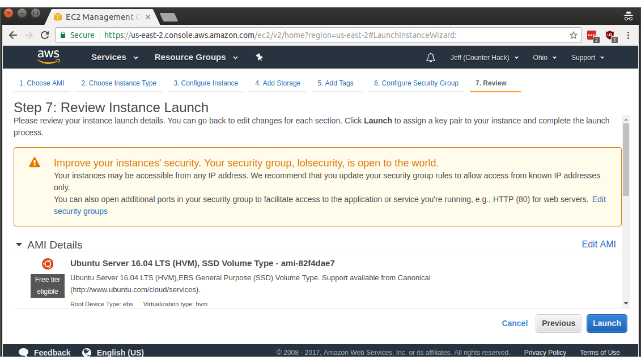Open a new browser tab
The image size is (641, 364).
(168, 17)
